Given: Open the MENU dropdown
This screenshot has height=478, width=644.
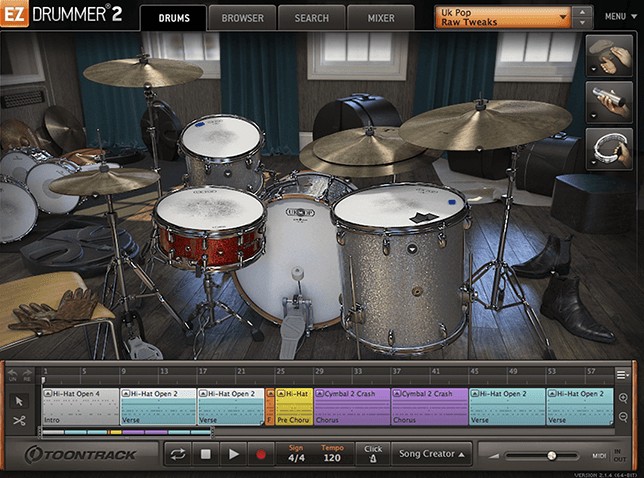Looking at the screenshot, I should point(615,17).
